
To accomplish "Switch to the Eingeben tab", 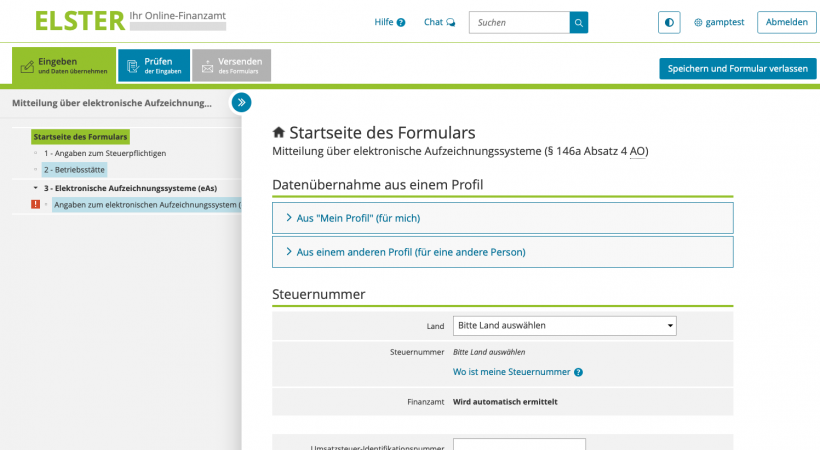I will [64, 66].
